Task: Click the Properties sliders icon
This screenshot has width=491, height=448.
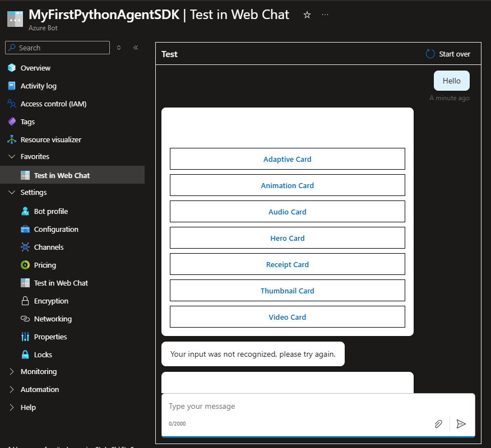Action: click(x=25, y=337)
